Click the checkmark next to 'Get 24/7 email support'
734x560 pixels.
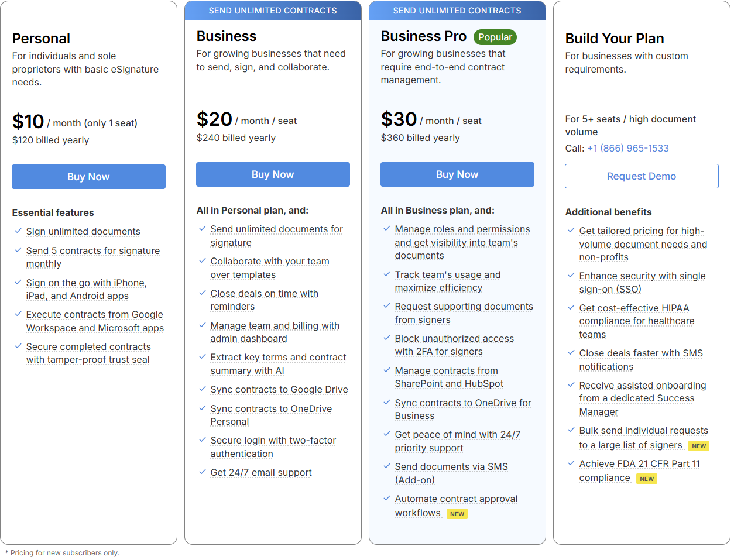pos(202,472)
